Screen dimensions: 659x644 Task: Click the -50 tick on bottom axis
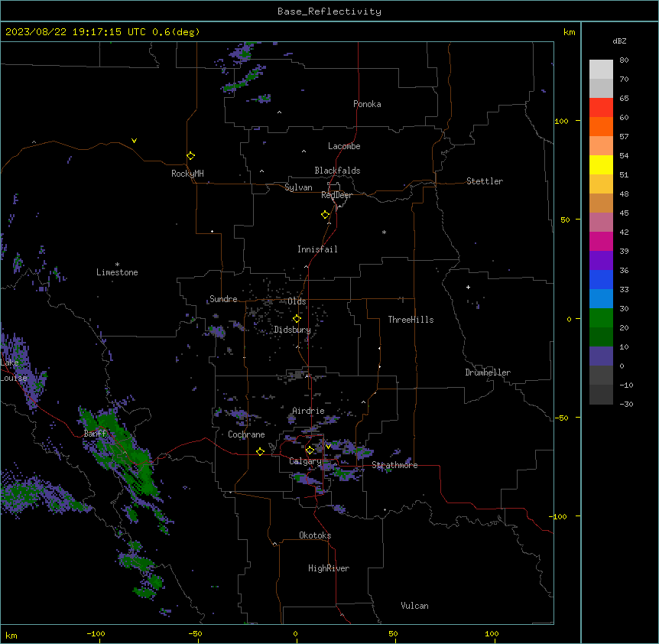196,633
